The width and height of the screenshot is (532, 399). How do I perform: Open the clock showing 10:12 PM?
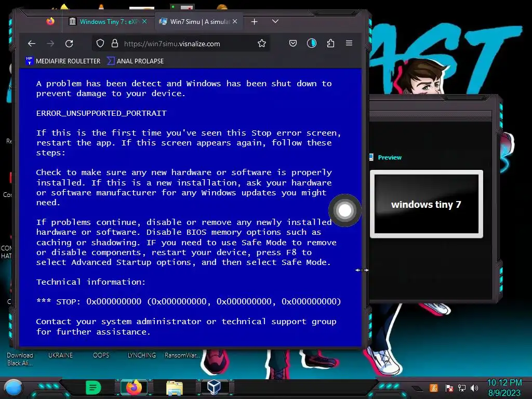click(504, 388)
